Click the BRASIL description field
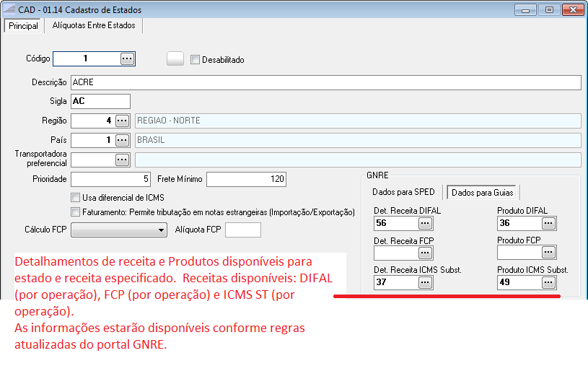The height and width of the screenshot is (366, 588). pos(358,140)
